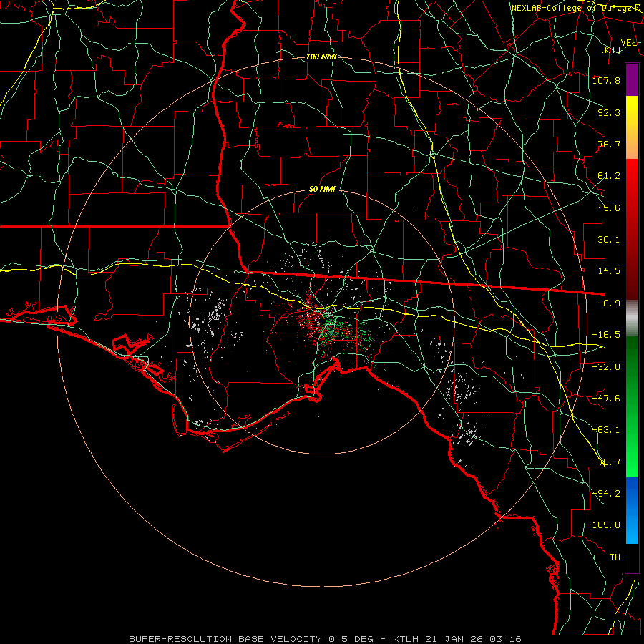
Task: Click the "0.5 DEG" elevation angle text
Action: pos(351,639)
